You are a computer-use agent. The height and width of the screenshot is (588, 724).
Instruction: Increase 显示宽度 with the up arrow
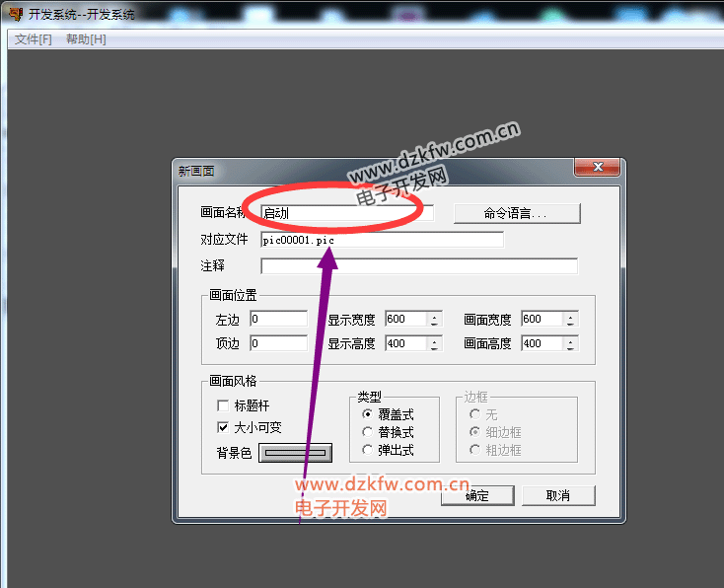(x=433, y=316)
